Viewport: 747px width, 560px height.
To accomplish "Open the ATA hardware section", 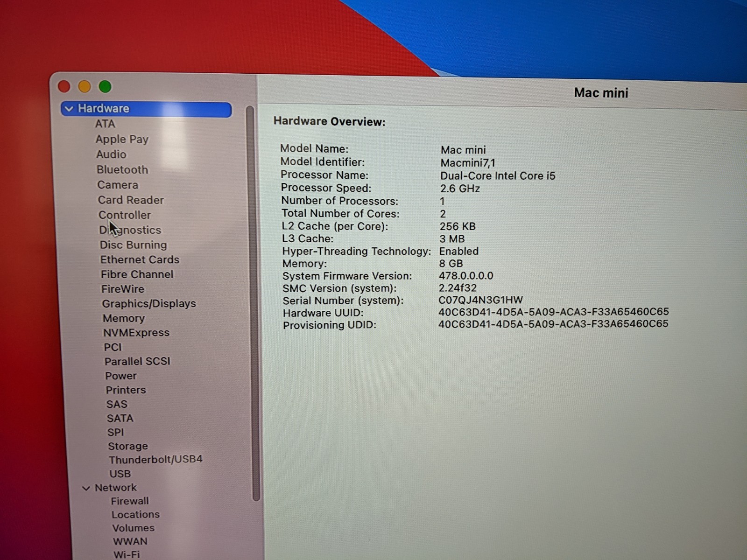I will click(105, 124).
